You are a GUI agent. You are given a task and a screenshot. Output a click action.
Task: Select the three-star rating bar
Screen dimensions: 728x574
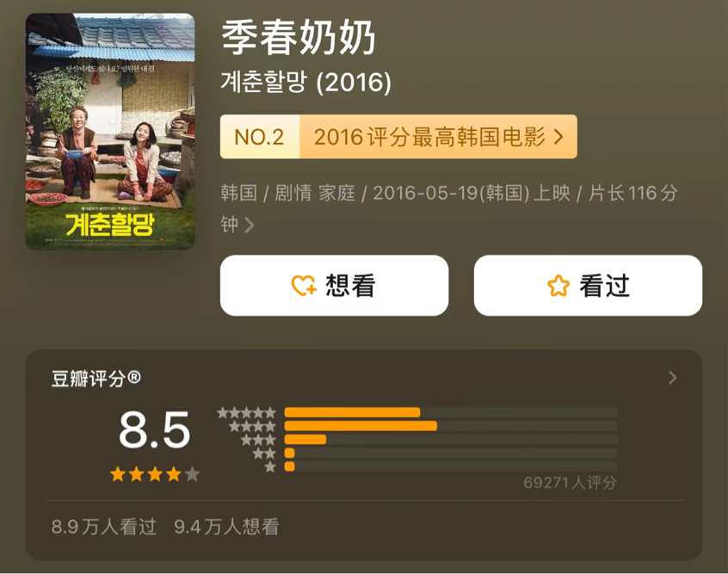[x=451, y=440]
